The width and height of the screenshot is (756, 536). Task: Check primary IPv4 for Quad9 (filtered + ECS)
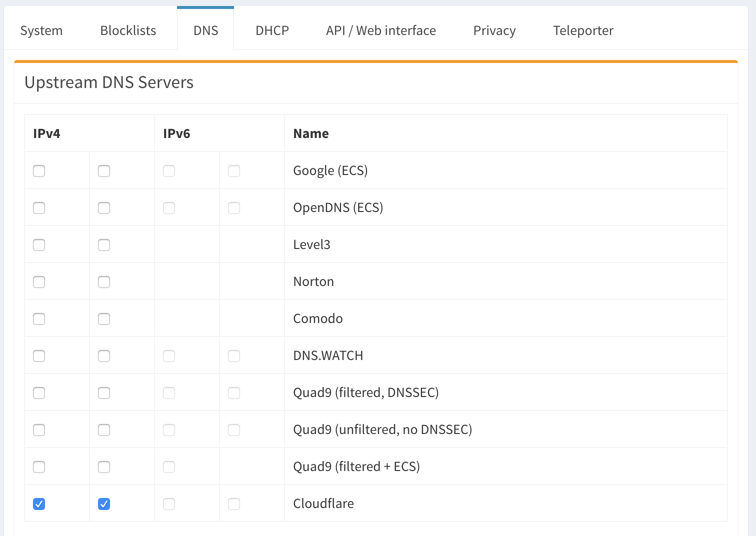click(x=39, y=467)
